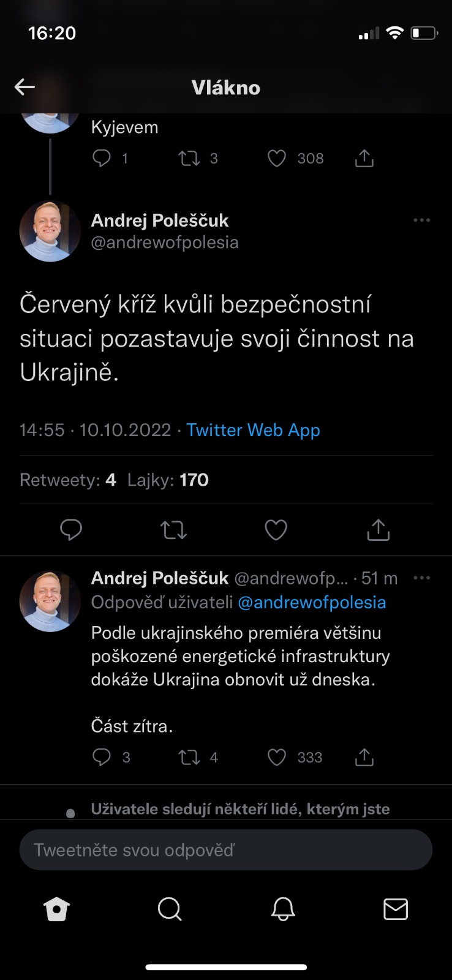Like the reply with 333 likes
This screenshot has height=980, width=452.
point(277,758)
